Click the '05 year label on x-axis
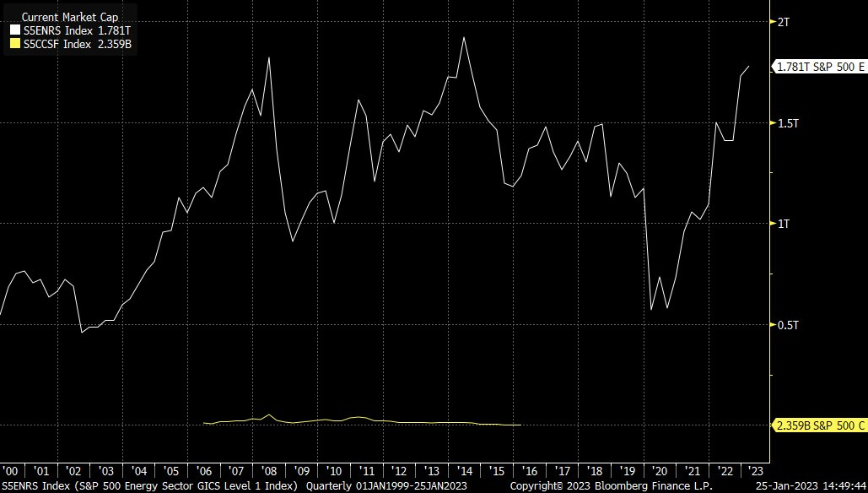This screenshot has height=493, width=868. [171, 471]
